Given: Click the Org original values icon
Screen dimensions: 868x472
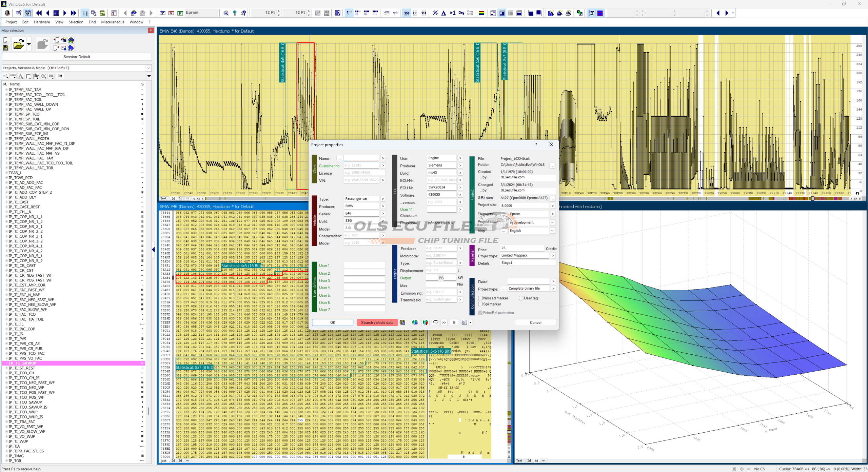Looking at the screenshot, I should pyautogui.click(x=461, y=13).
